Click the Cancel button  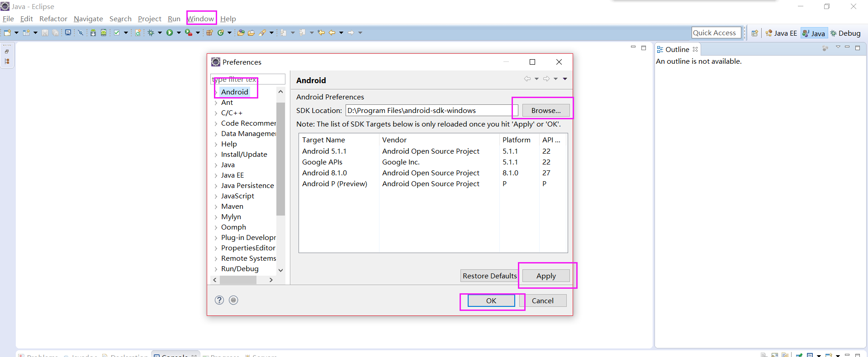[542, 301]
